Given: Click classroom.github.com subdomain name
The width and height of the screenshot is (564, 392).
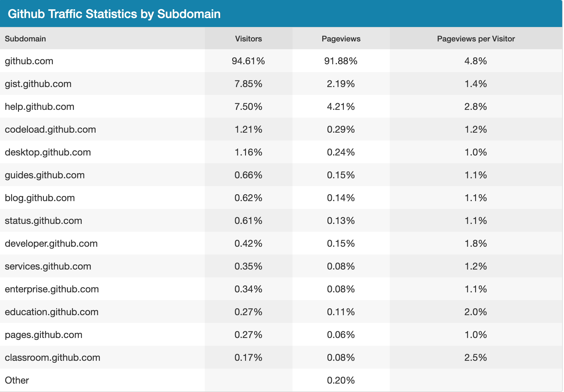Looking at the screenshot, I should [53, 357].
